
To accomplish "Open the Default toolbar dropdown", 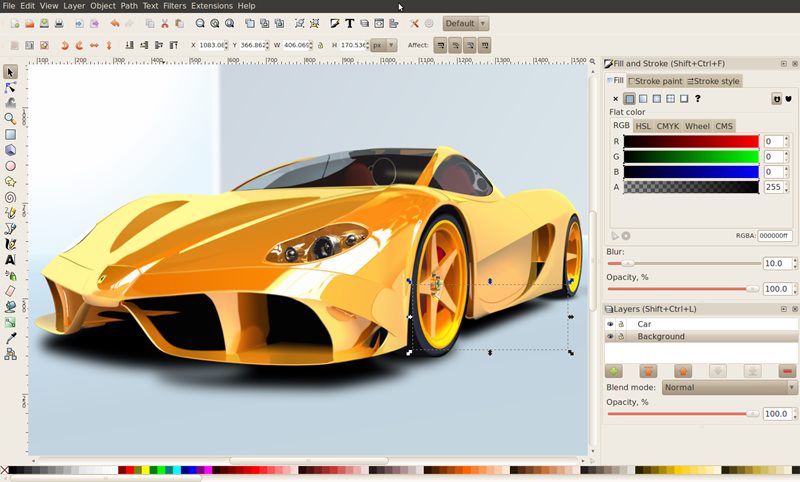I will point(466,23).
